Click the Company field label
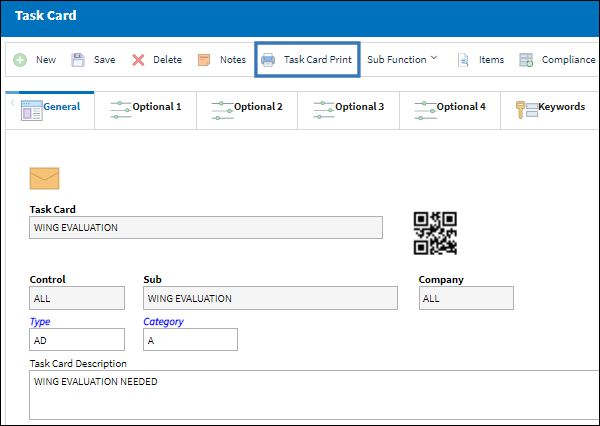 tap(441, 280)
